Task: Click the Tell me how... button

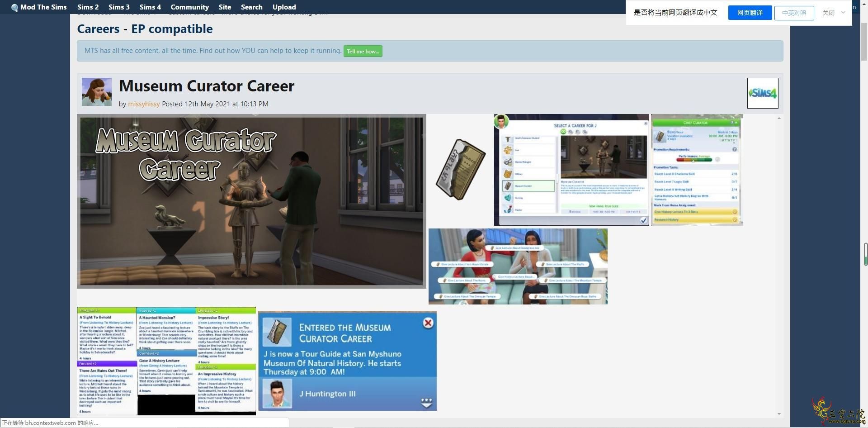Action: coord(363,51)
